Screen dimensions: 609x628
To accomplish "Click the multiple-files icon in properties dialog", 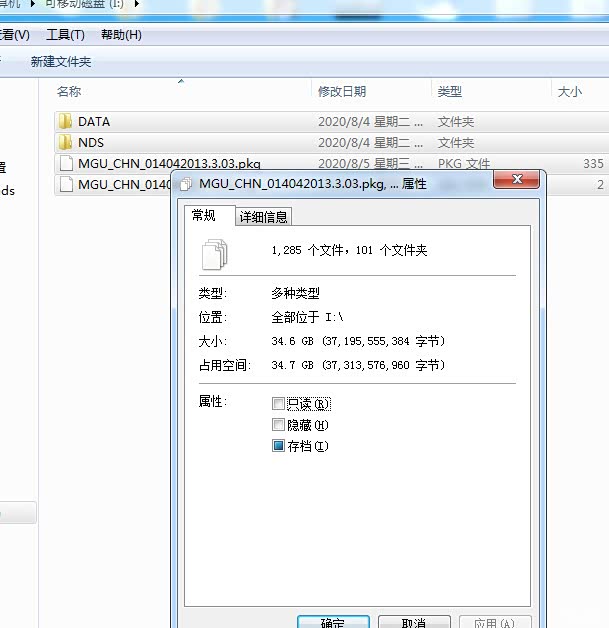I will click(215, 253).
